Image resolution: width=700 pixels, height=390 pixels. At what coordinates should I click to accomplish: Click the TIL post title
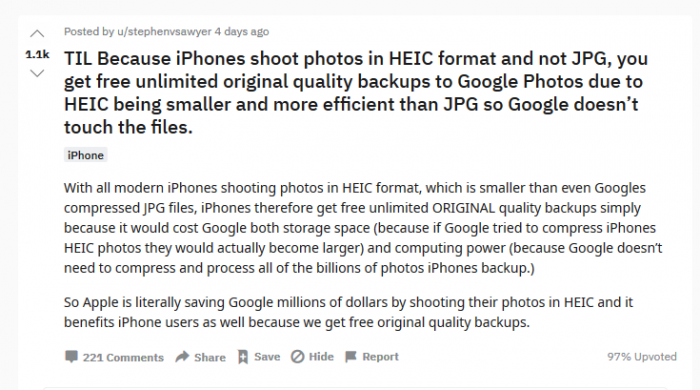[356, 93]
